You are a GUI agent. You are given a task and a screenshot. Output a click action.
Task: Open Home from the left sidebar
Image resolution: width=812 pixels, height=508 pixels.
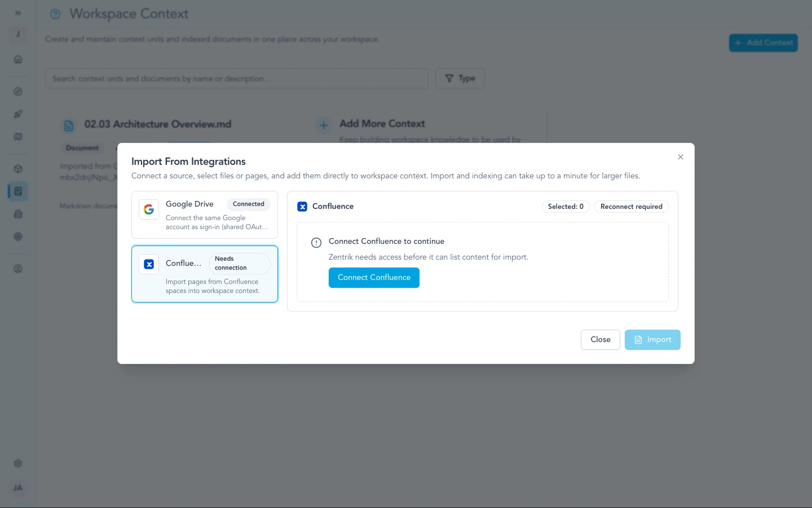pos(18,59)
